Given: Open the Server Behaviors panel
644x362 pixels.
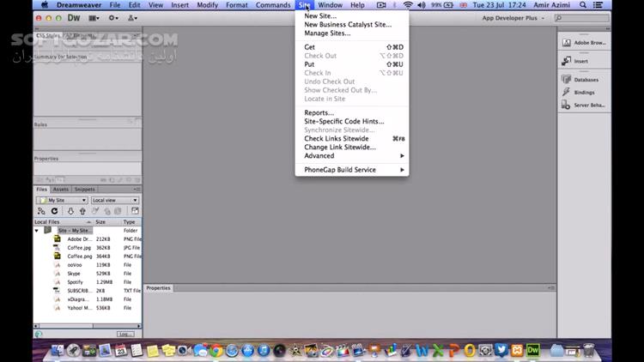Looking at the screenshot, I should point(583,105).
